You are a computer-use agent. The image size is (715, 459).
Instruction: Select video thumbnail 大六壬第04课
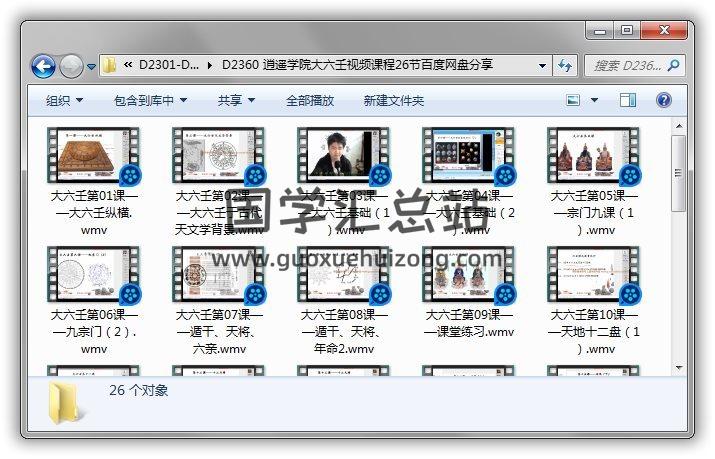click(x=469, y=155)
